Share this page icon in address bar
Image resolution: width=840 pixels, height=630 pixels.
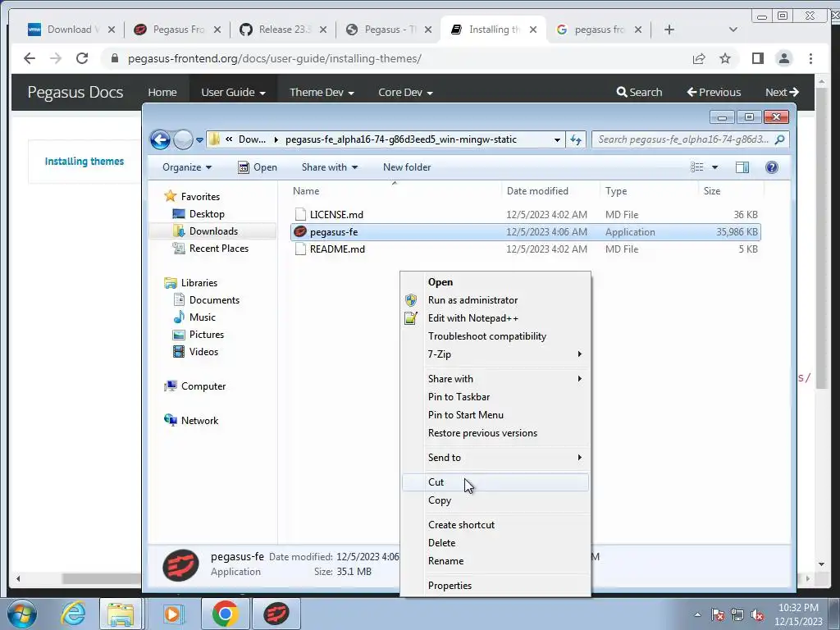[699, 58]
